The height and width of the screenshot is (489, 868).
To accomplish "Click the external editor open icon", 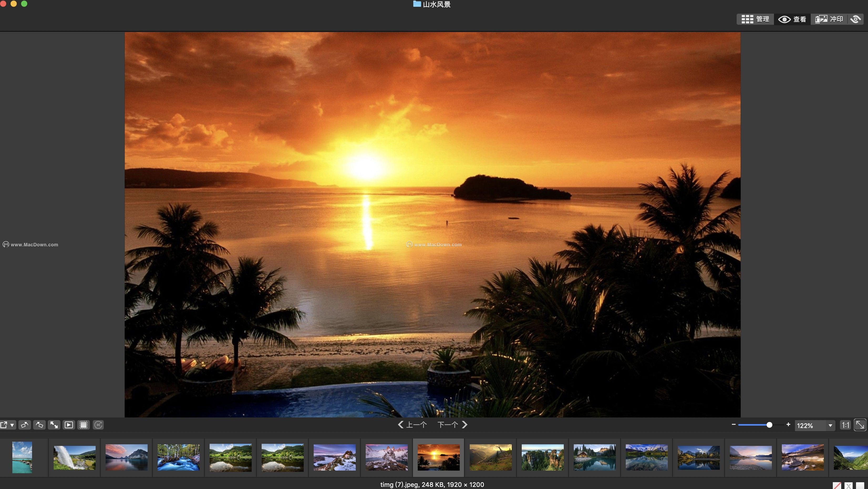I will coord(4,425).
